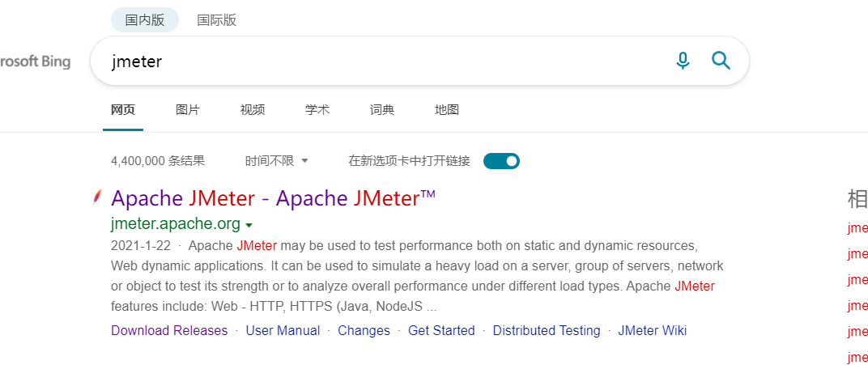Open the Distributed Testing sitelink
The image size is (868, 365).
coord(547,330)
